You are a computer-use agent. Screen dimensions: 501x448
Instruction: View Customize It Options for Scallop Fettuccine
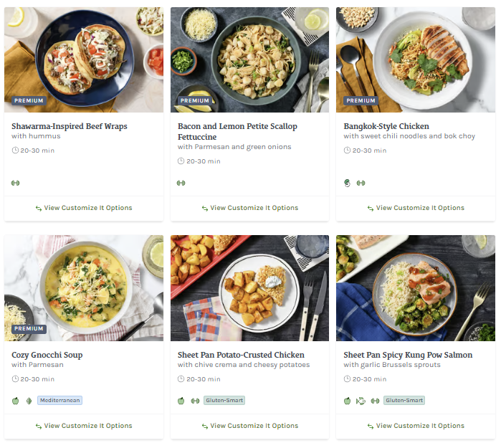pyautogui.click(x=249, y=208)
